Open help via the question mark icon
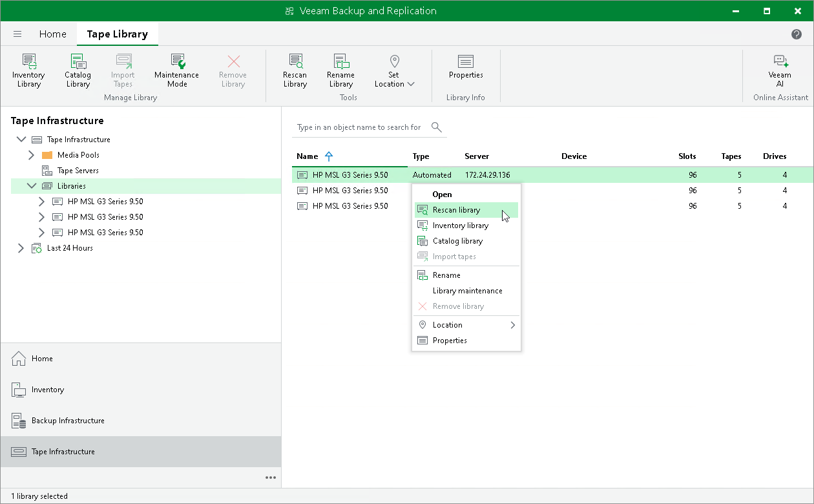814x504 pixels. 796,34
